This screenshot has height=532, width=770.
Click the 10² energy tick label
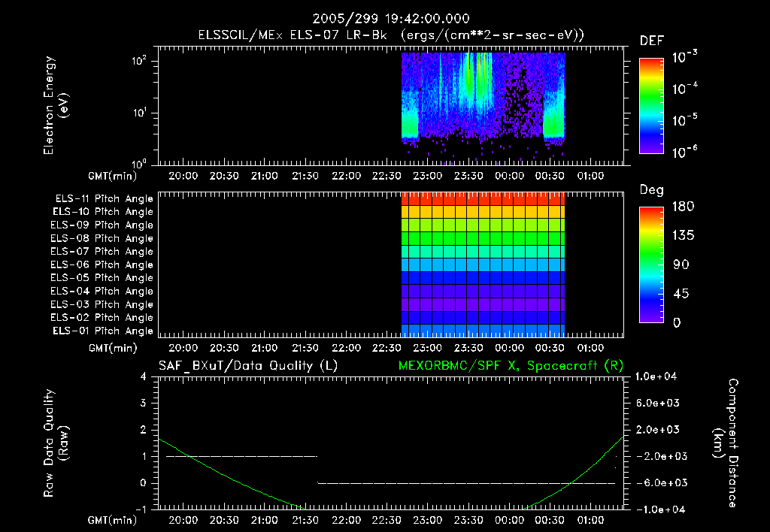[x=139, y=60]
